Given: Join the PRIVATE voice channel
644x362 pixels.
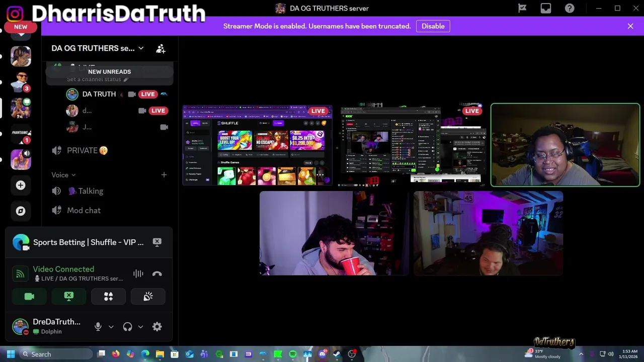Looking at the screenshot, I should pos(109,150).
